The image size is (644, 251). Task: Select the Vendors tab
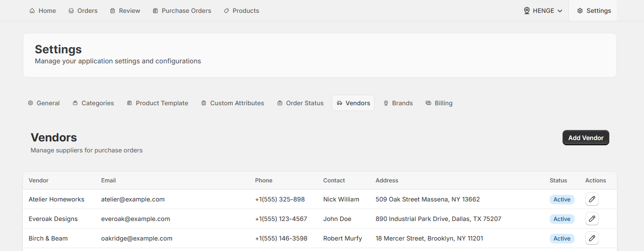tap(353, 103)
